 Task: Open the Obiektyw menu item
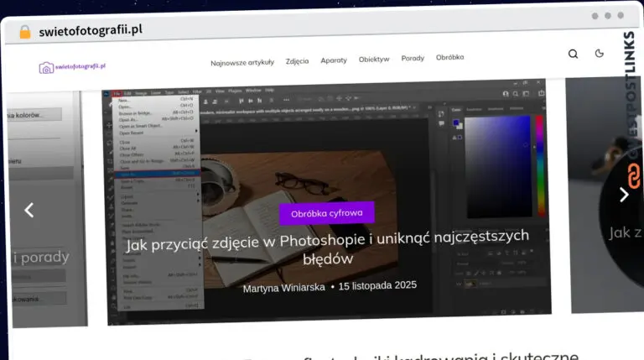[374, 60]
